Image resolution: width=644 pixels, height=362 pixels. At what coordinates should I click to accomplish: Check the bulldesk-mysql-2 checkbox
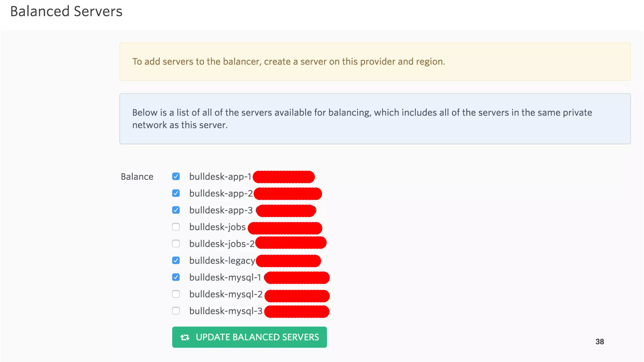pyautogui.click(x=176, y=294)
